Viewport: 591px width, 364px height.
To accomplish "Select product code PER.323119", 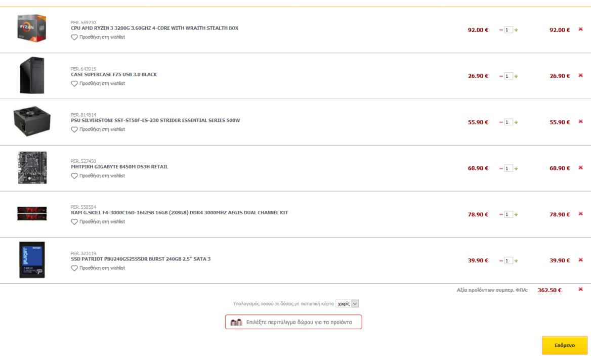I will pyautogui.click(x=83, y=253).
